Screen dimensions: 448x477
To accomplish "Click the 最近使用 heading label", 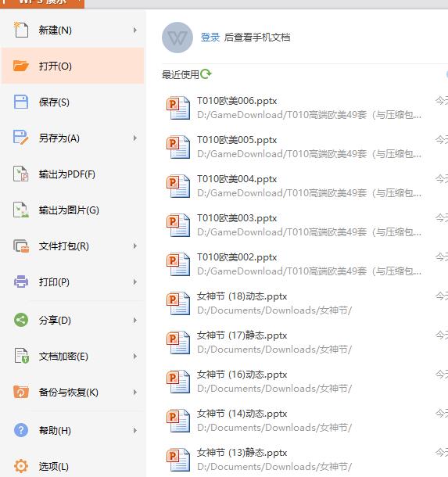I will (x=181, y=74).
